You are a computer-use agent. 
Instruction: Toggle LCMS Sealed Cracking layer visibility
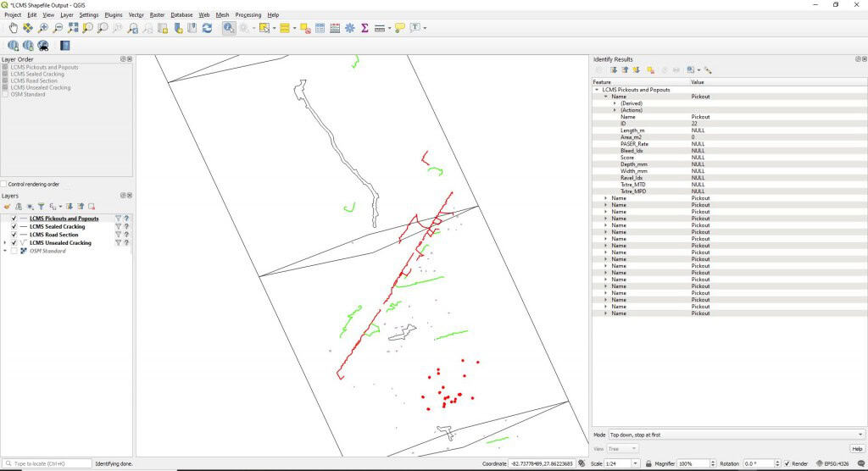(14, 226)
